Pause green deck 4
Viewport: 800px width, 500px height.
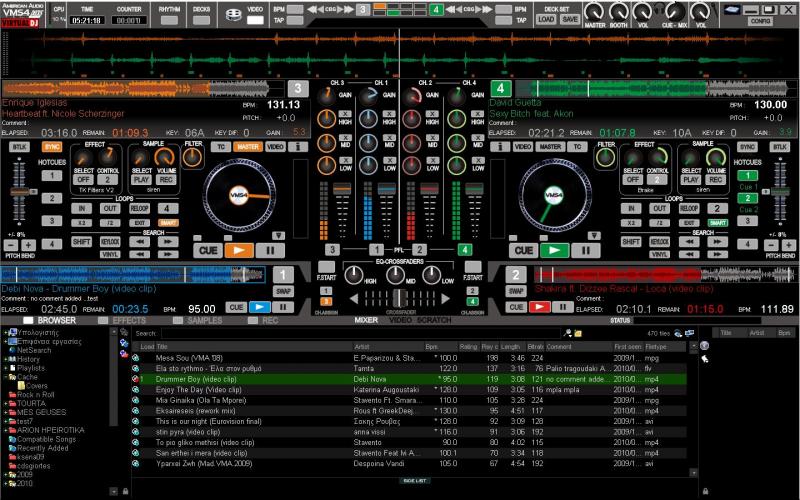click(x=585, y=250)
